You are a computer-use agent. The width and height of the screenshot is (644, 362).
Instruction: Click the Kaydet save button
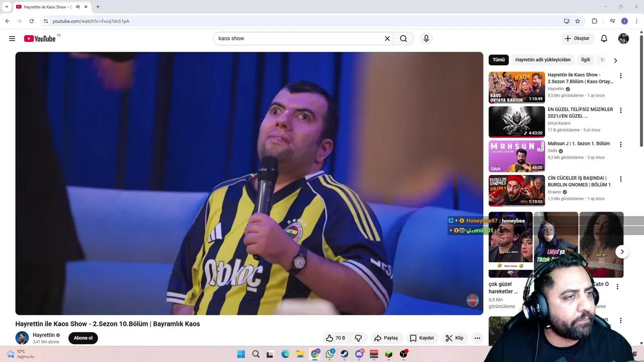click(x=422, y=338)
